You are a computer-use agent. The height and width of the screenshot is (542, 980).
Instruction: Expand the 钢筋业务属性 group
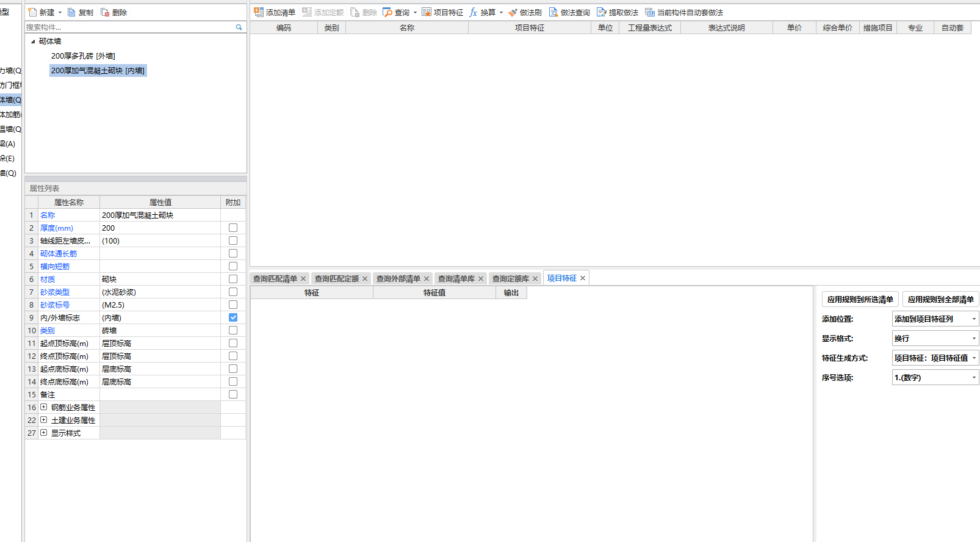pos(43,407)
